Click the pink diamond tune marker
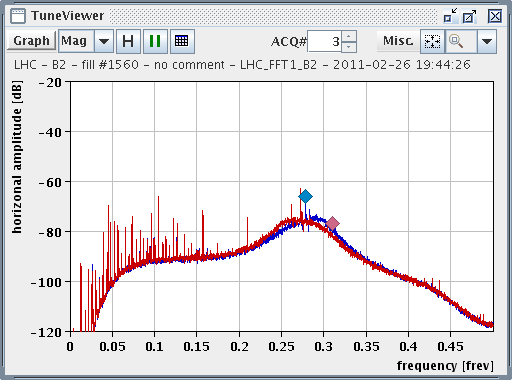Viewport: 512px width, 380px height. point(332,223)
